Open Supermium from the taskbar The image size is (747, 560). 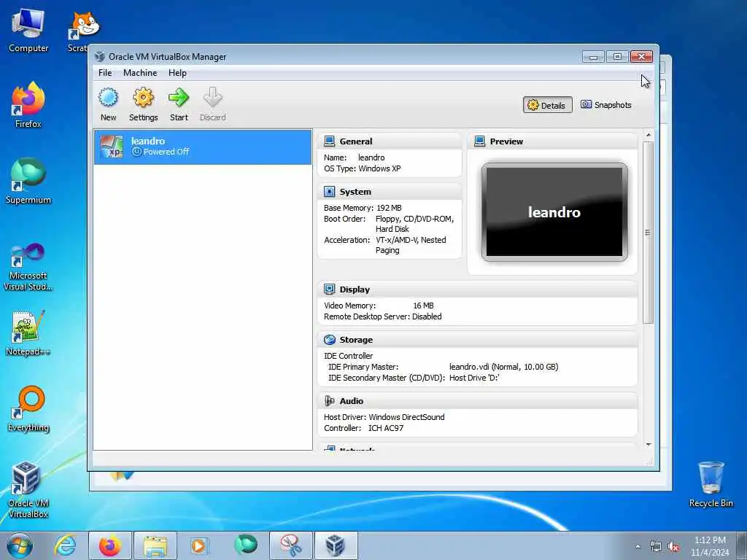point(245,545)
